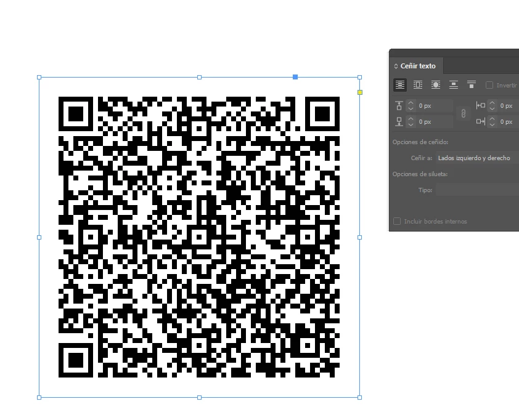Click the top offset icon

[399, 106]
